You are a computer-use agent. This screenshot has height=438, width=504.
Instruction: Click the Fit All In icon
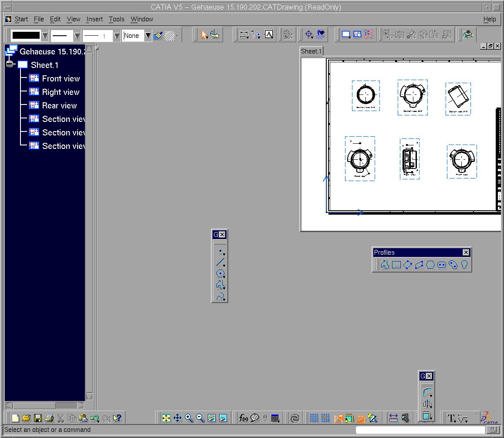pos(166,418)
